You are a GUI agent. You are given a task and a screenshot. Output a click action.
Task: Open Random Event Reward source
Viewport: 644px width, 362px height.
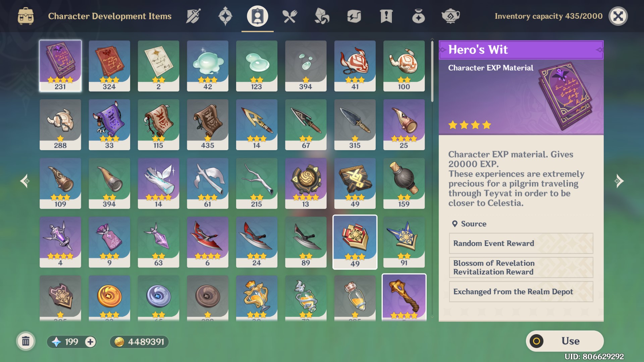[x=521, y=243]
